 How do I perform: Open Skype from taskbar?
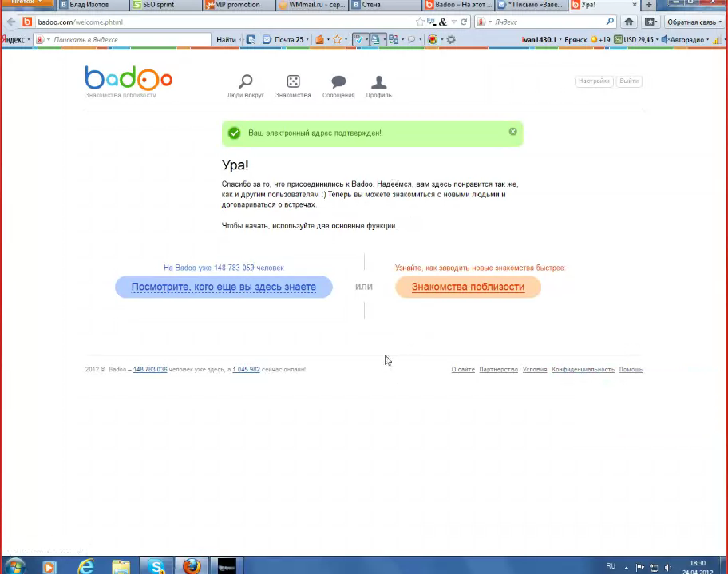tap(156, 566)
